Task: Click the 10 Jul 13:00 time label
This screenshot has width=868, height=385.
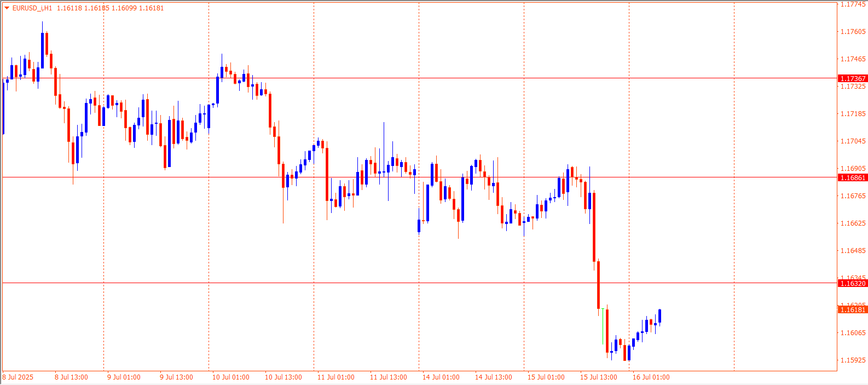Action: point(283,377)
